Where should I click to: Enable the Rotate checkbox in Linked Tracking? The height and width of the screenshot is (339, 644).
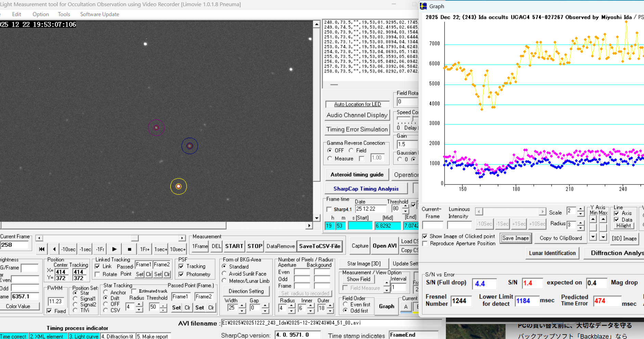click(98, 274)
